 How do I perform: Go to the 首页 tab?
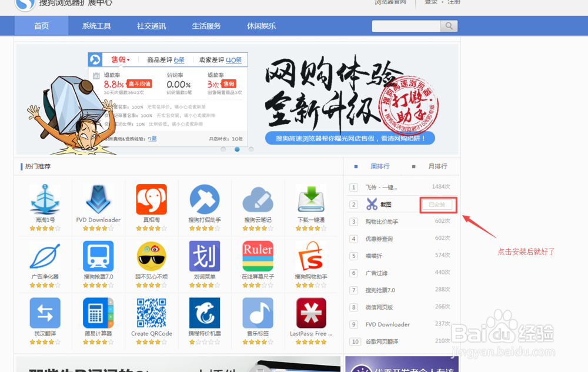pos(42,26)
